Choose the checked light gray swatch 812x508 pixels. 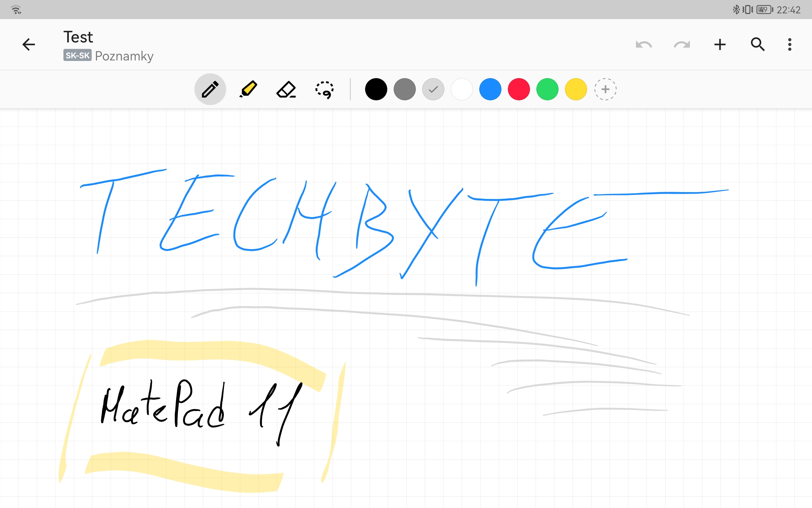(433, 89)
